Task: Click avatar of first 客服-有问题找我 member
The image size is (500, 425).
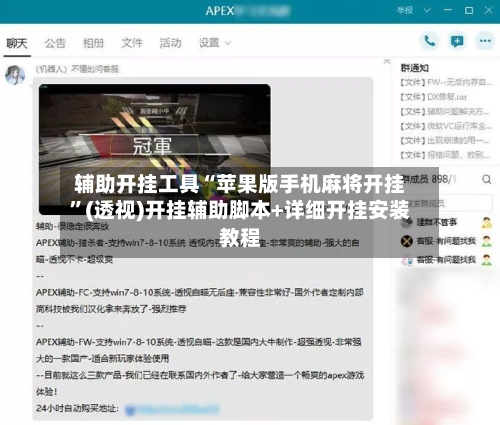Action: click(x=406, y=241)
